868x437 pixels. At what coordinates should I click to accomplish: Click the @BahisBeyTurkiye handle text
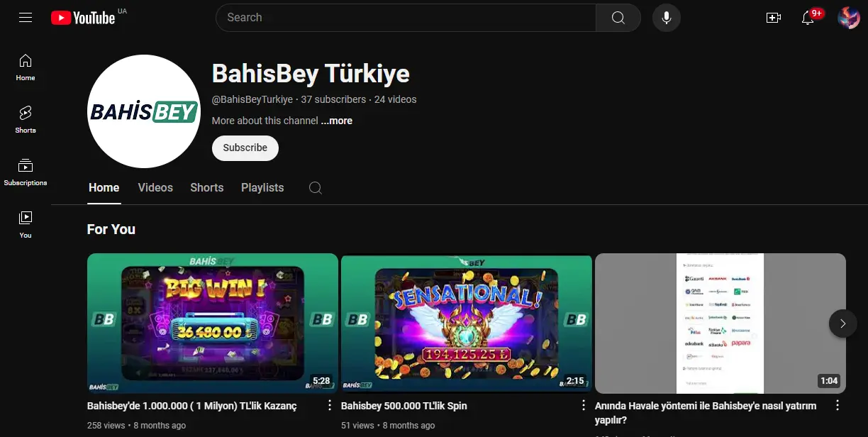pos(252,99)
